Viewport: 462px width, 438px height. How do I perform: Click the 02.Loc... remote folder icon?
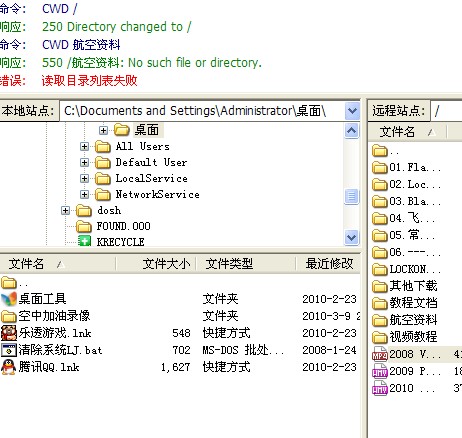[380, 184]
